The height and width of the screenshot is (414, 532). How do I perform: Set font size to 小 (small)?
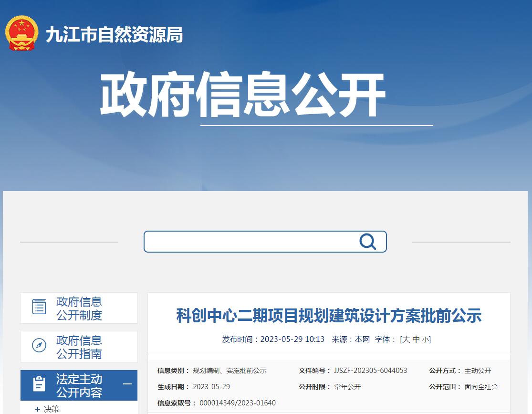click(425, 340)
